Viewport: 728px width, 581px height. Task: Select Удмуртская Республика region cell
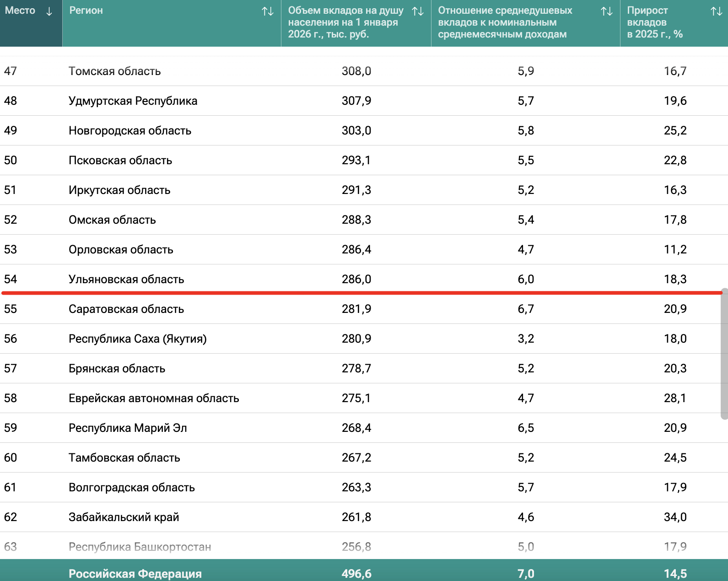click(x=133, y=101)
